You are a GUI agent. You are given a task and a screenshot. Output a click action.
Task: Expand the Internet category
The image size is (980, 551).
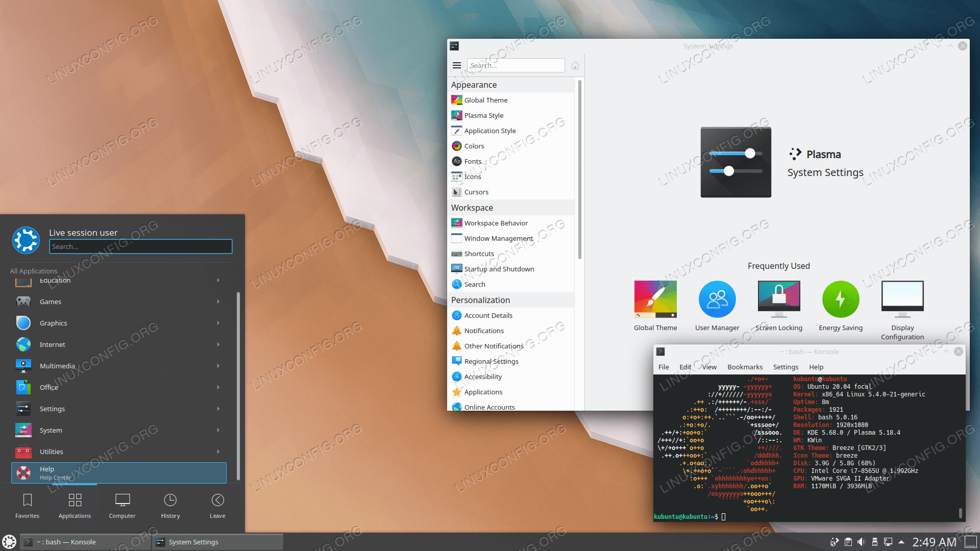click(119, 344)
